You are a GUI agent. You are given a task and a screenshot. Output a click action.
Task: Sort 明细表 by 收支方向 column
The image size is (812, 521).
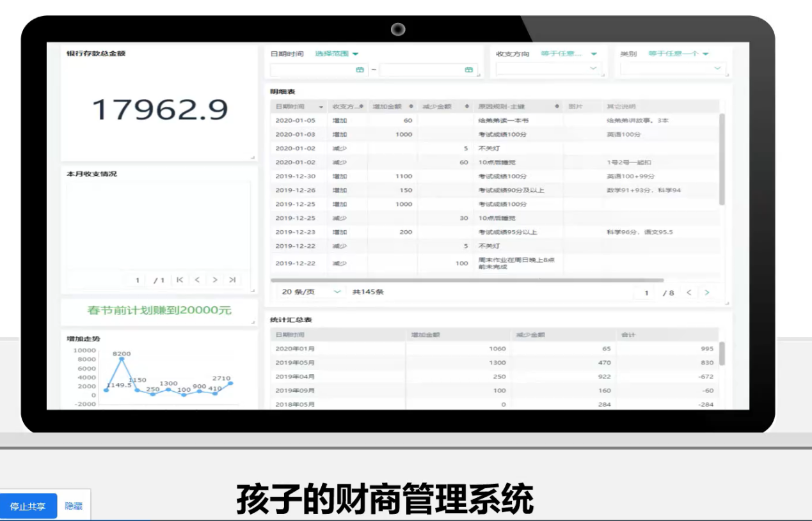[361, 107]
